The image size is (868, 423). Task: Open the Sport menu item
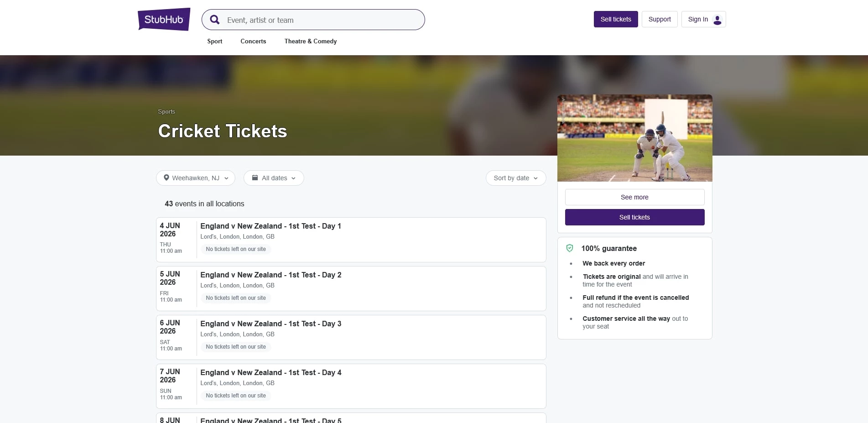click(214, 41)
